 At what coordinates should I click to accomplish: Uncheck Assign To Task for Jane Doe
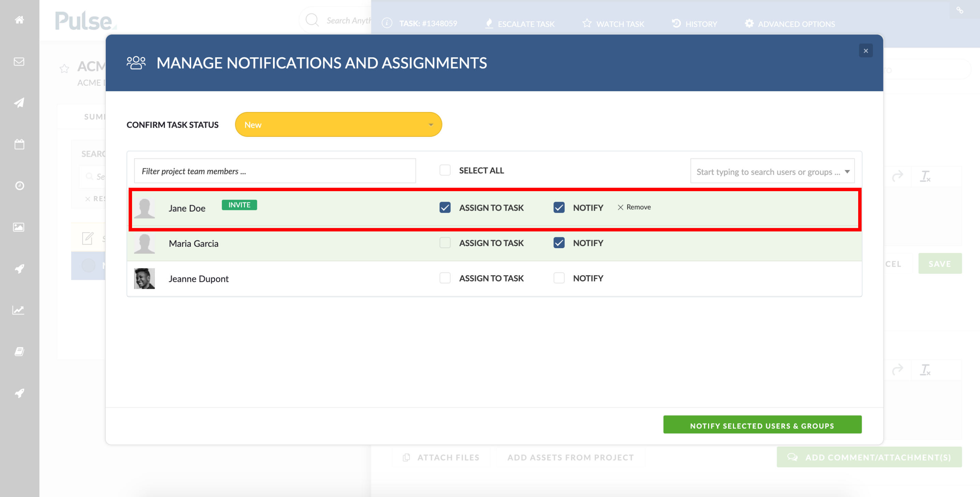point(445,208)
